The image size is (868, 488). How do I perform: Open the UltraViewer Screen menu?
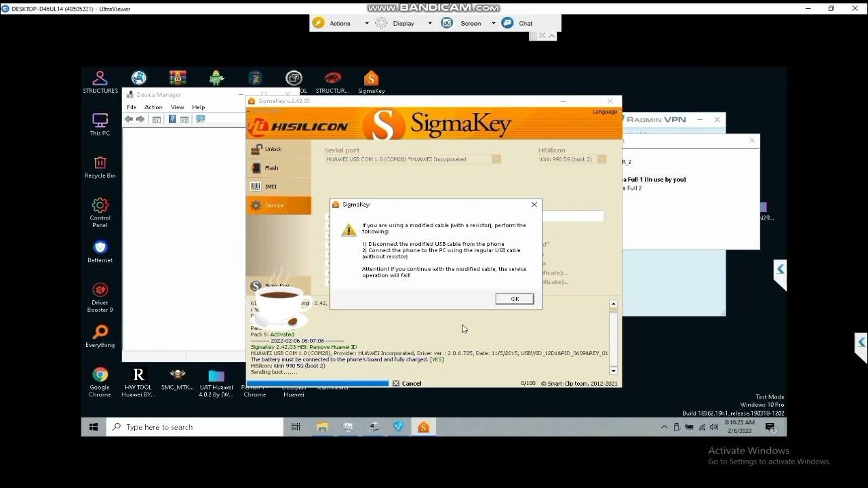[470, 23]
